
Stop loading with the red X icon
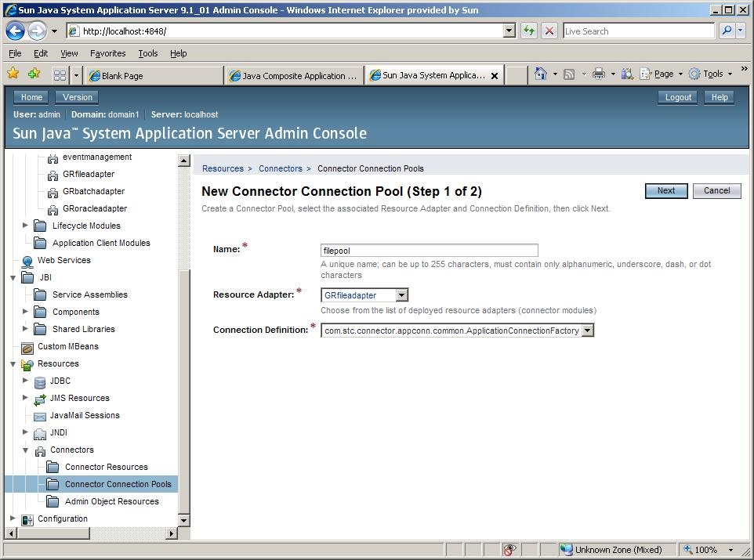click(x=549, y=31)
